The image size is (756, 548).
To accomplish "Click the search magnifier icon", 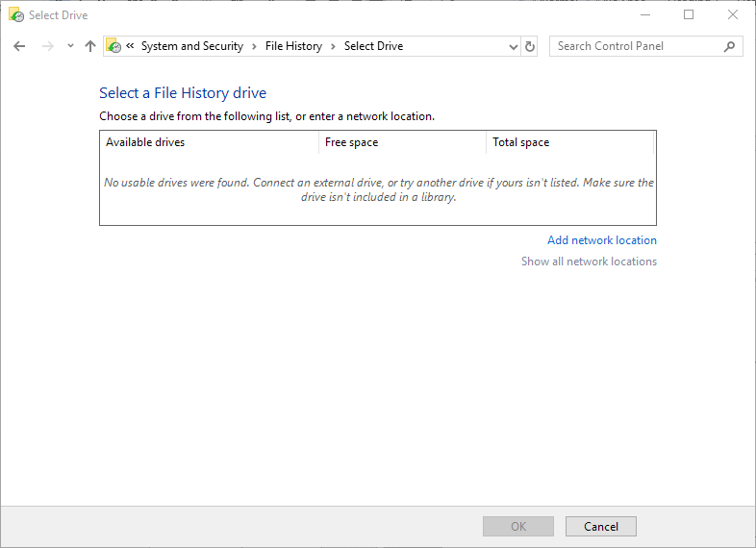I will [x=729, y=46].
